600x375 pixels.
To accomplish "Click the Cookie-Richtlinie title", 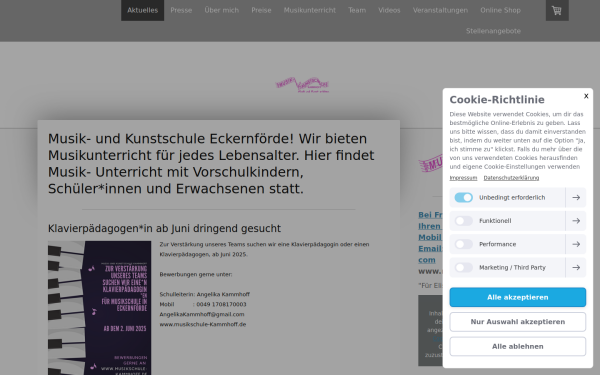I will (497, 99).
